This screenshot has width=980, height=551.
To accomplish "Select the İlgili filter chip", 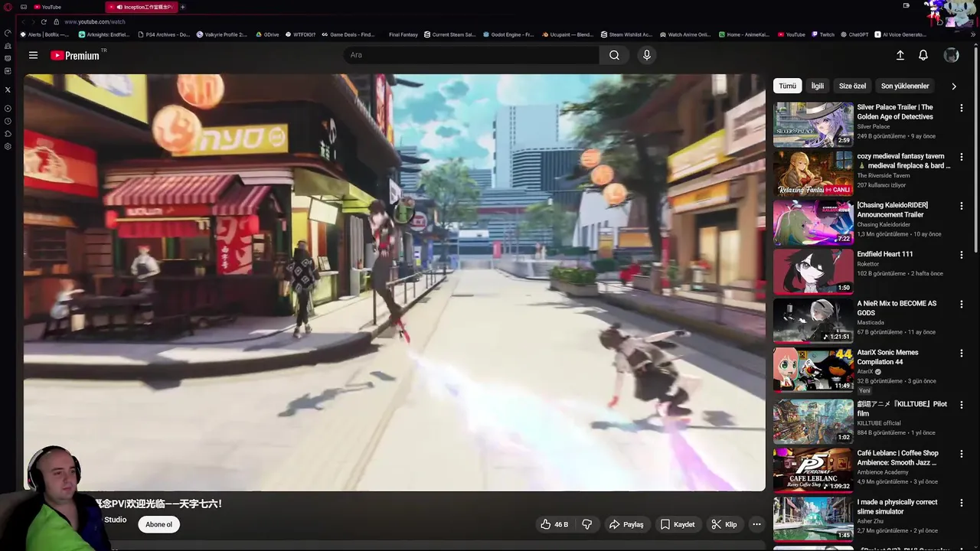I will (818, 86).
